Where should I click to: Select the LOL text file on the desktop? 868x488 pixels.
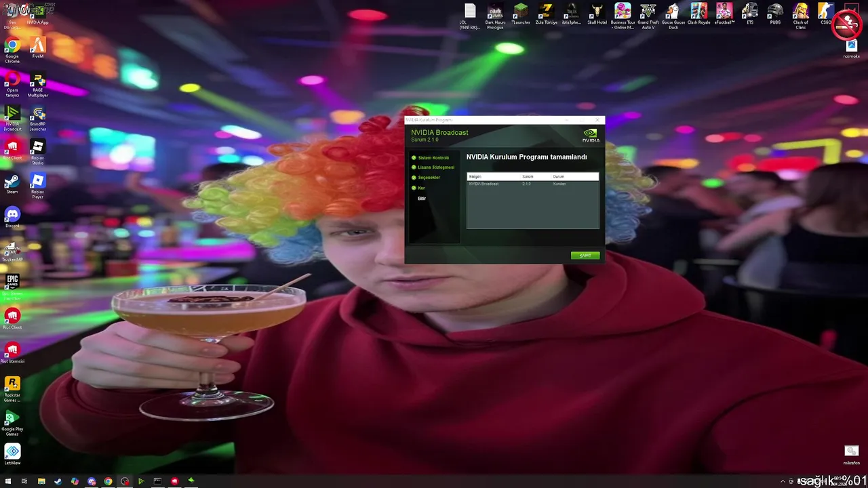pyautogui.click(x=470, y=16)
